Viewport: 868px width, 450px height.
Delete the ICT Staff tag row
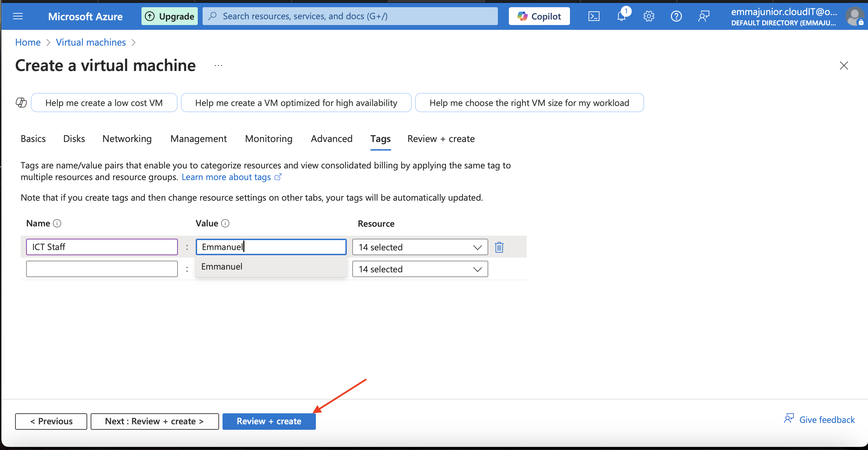coord(499,247)
